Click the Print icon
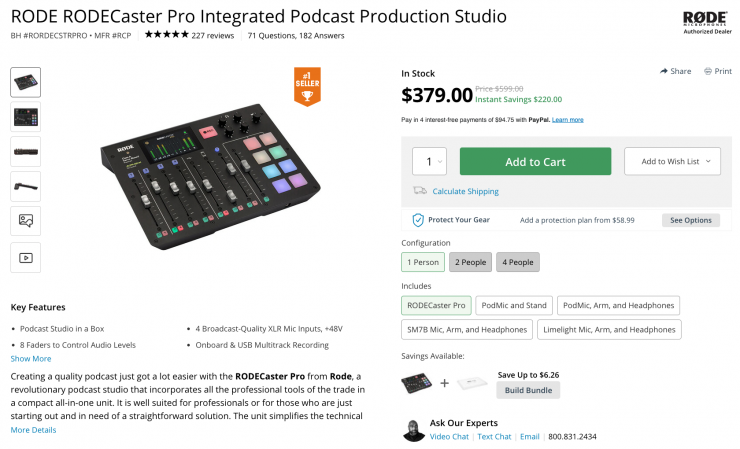This screenshot has width=740, height=449. coord(708,71)
